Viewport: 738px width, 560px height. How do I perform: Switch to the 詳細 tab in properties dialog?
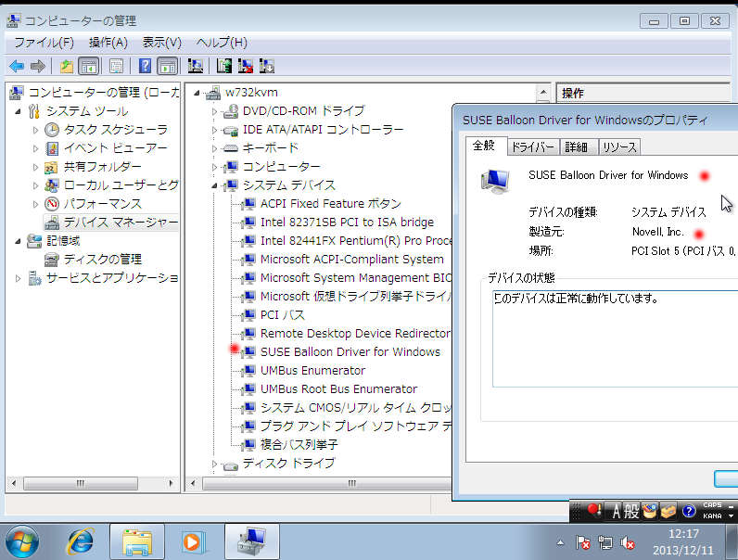tap(577, 147)
